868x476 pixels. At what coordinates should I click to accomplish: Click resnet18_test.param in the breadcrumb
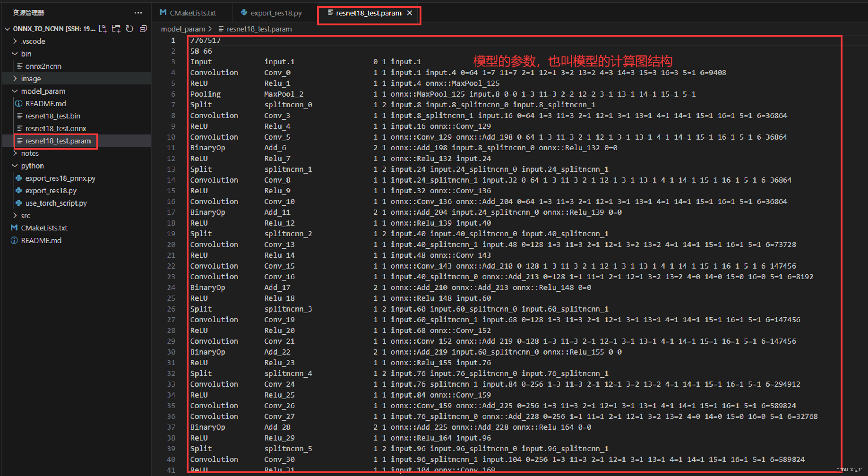coord(259,29)
